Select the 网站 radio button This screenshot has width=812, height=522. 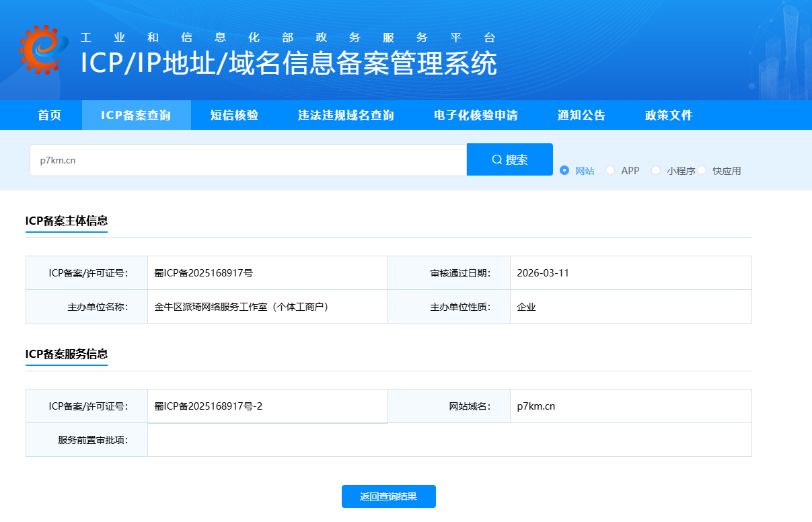click(x=564, y=171)
